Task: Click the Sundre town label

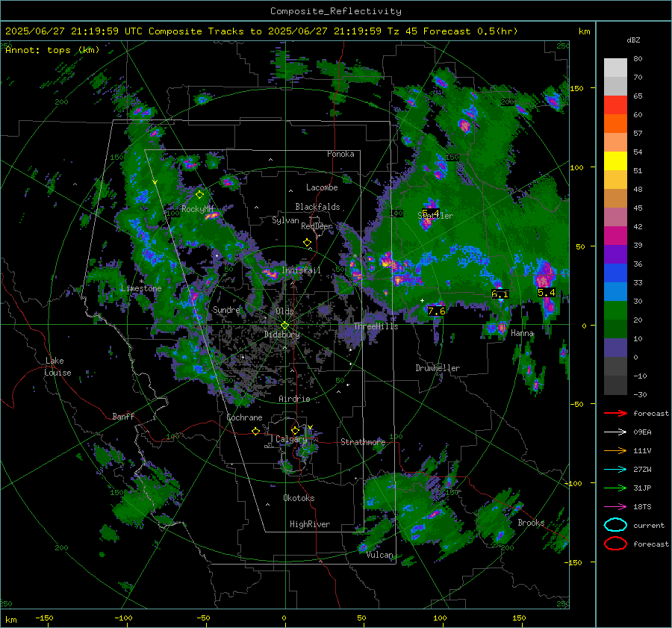Action: click(226, 309)
